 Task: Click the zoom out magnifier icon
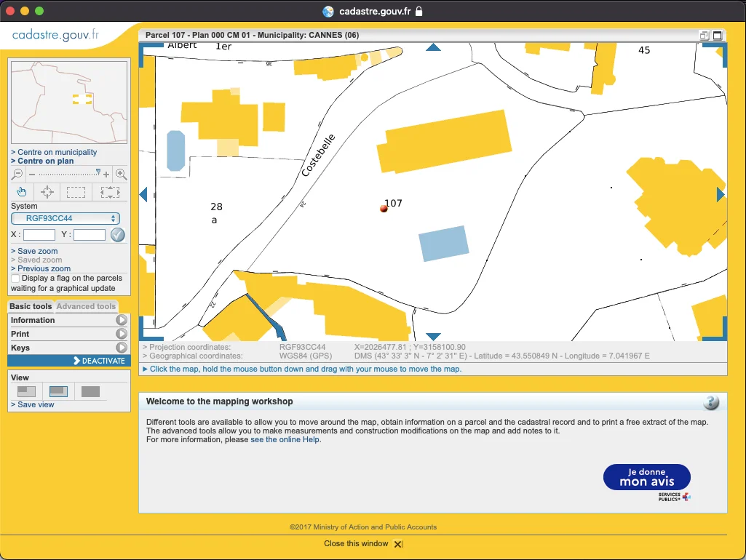click(17, 175)
